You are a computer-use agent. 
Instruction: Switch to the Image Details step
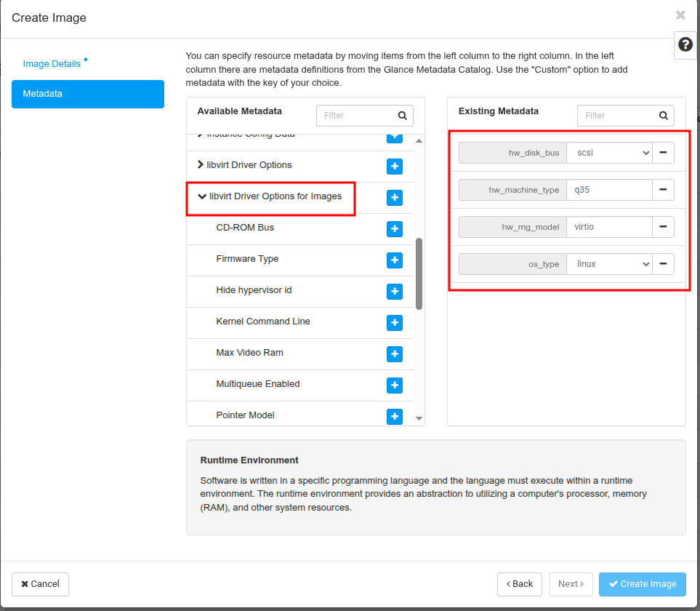pyautogui.click(x=52, y=64)
